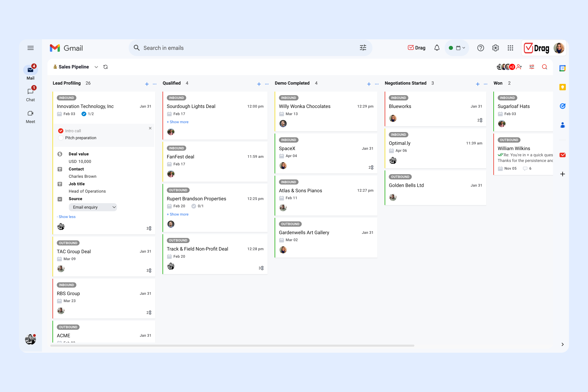Open Demo Completed column options
Viewport: 588px width, 392px height.
coord(377,84)
